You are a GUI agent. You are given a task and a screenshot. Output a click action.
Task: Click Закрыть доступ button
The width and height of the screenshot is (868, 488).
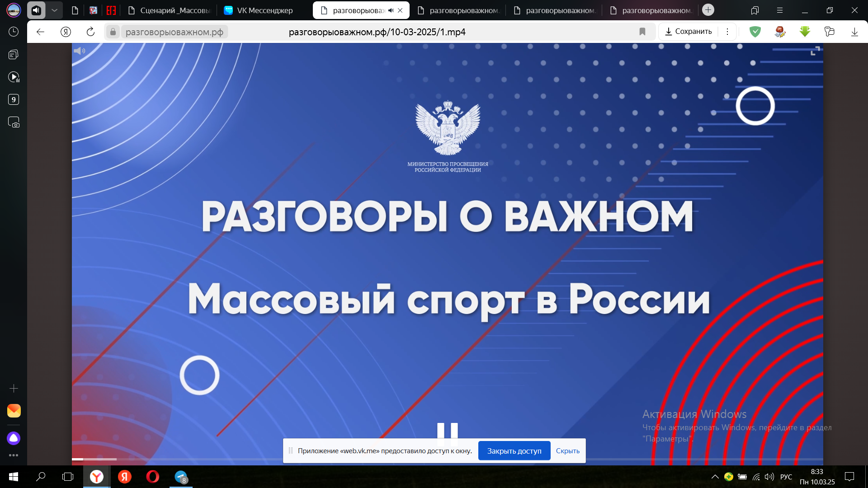pos(514,451)
